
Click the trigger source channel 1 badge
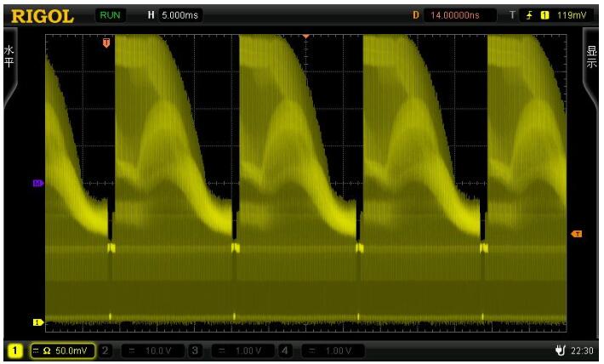543,15
